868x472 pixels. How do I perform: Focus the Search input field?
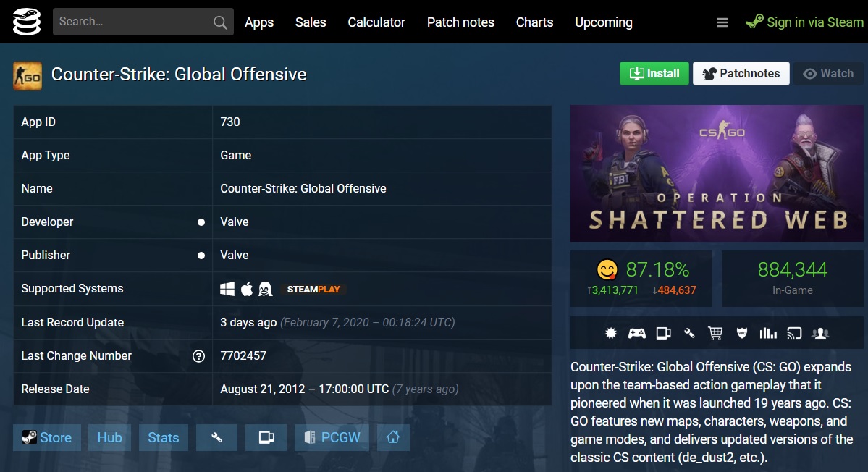pos(134,22)
